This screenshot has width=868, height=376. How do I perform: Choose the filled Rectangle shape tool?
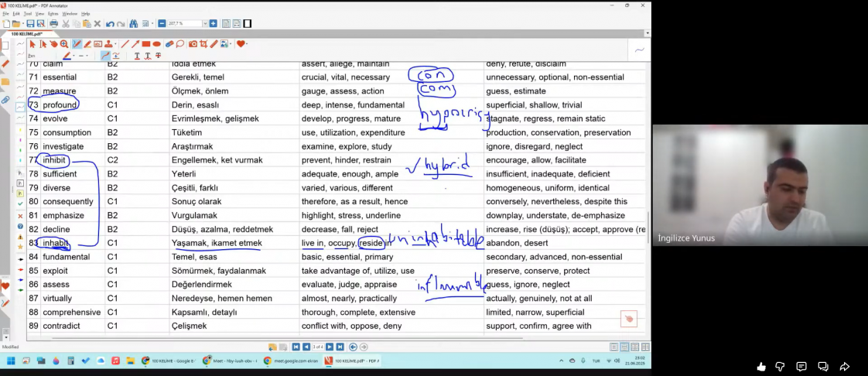point(146,44)
